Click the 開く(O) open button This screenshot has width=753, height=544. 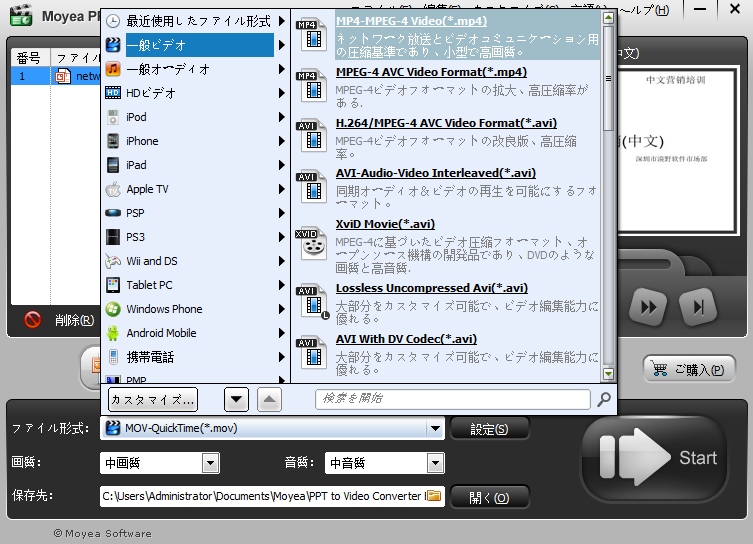pos(489,497)
